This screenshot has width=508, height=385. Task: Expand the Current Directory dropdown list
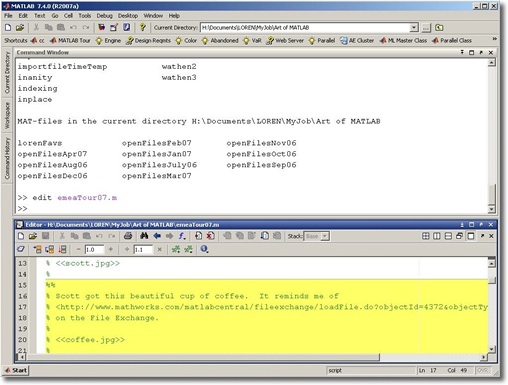414,28
